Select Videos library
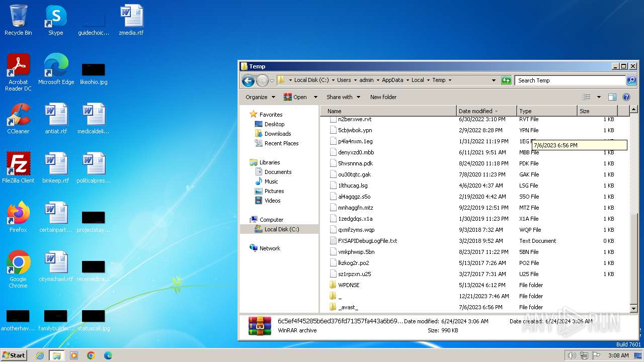Image resolution: width=644 pixels, height=362 pixels. pos(272,201)
